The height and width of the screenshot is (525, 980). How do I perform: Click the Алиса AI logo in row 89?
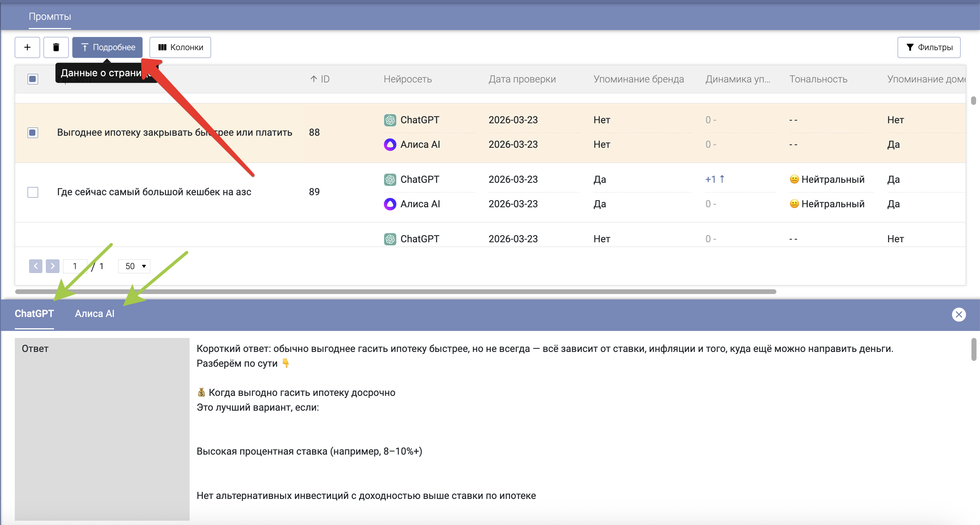pos(390,204)
